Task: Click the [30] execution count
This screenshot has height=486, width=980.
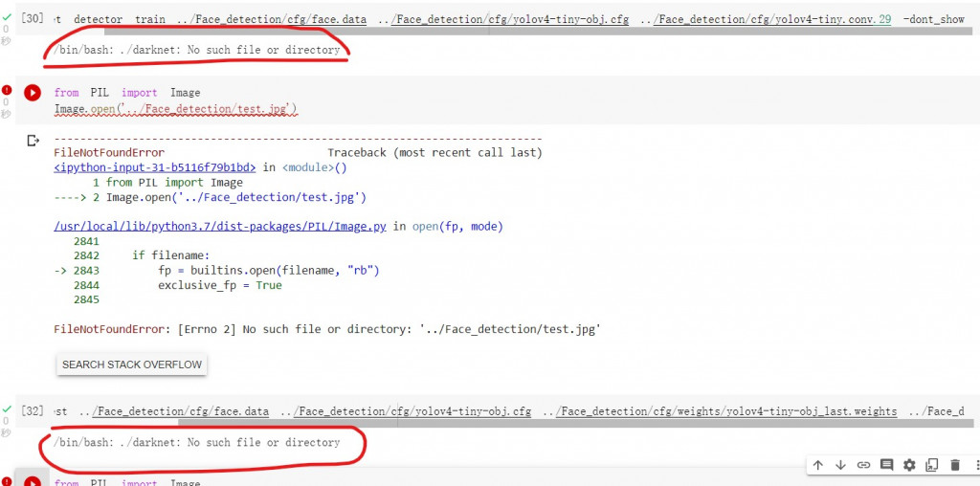Action: (x=33, y=18)
